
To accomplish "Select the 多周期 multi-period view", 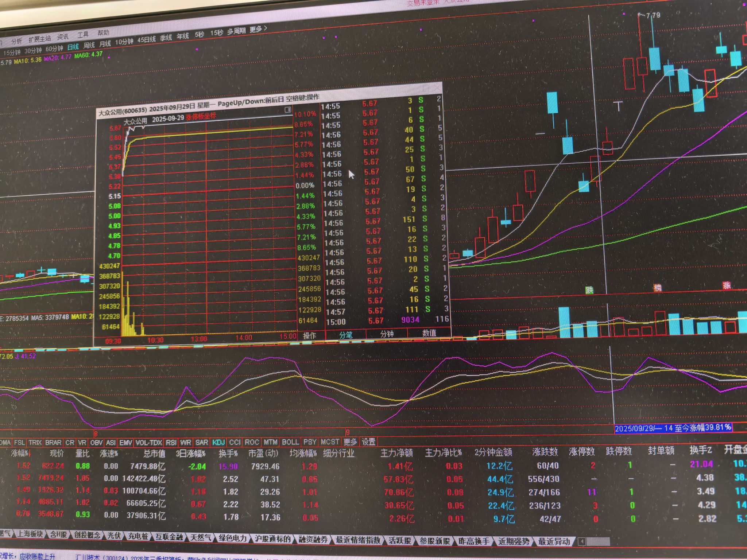I will pos(236,31).
